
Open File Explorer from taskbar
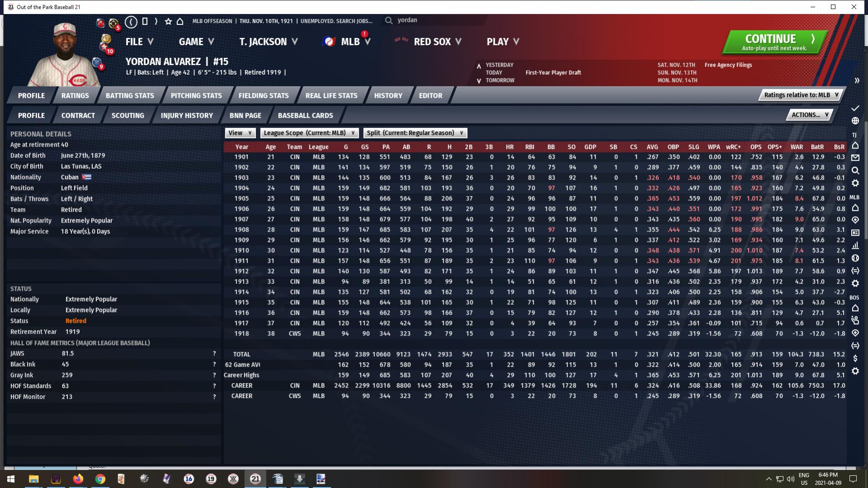[33, 479]
